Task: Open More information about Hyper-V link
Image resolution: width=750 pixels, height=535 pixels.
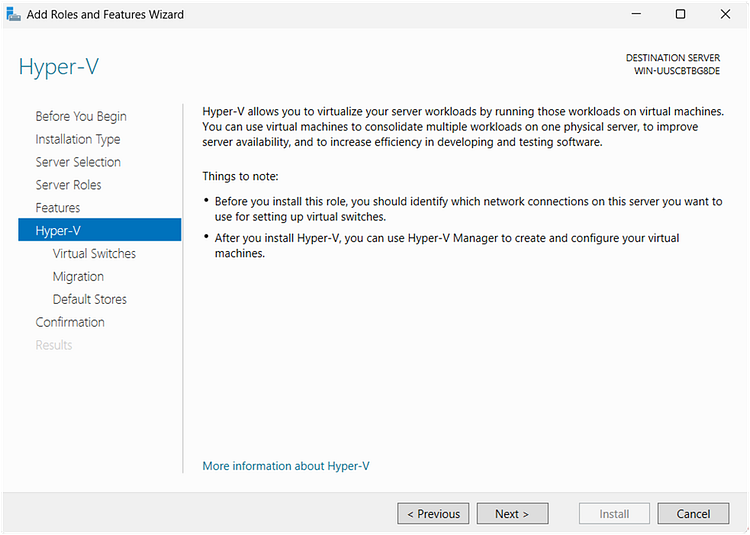Action: coord(286,466)
